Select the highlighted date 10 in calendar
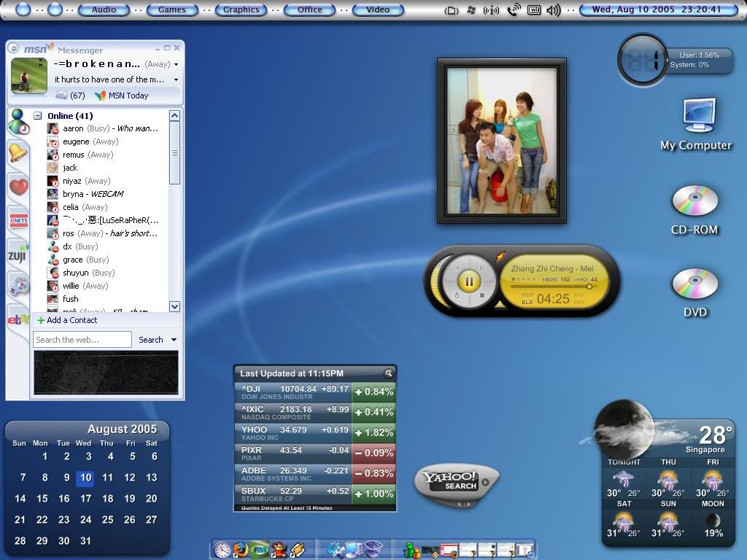 (86, 478)
